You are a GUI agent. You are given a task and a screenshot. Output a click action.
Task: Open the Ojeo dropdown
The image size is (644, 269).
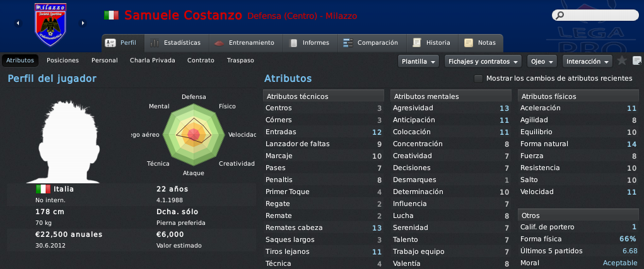[542, 62]
